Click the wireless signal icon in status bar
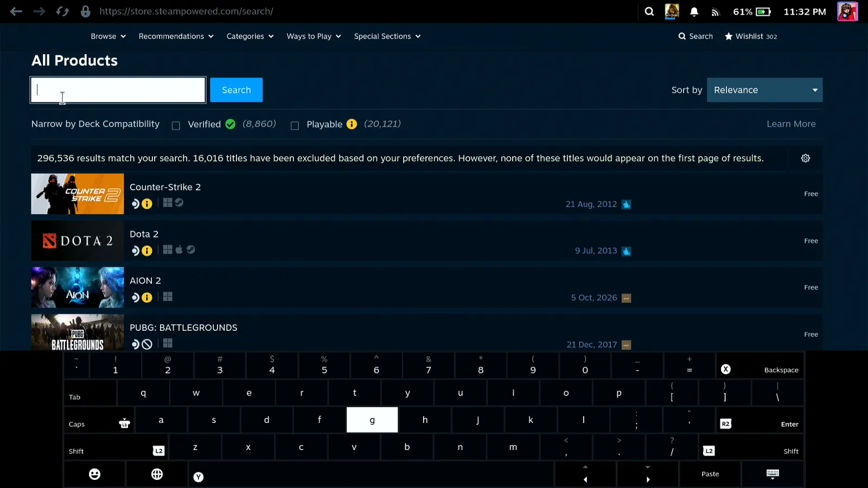The width and height of the screenshot is (868, 488). 715,12
